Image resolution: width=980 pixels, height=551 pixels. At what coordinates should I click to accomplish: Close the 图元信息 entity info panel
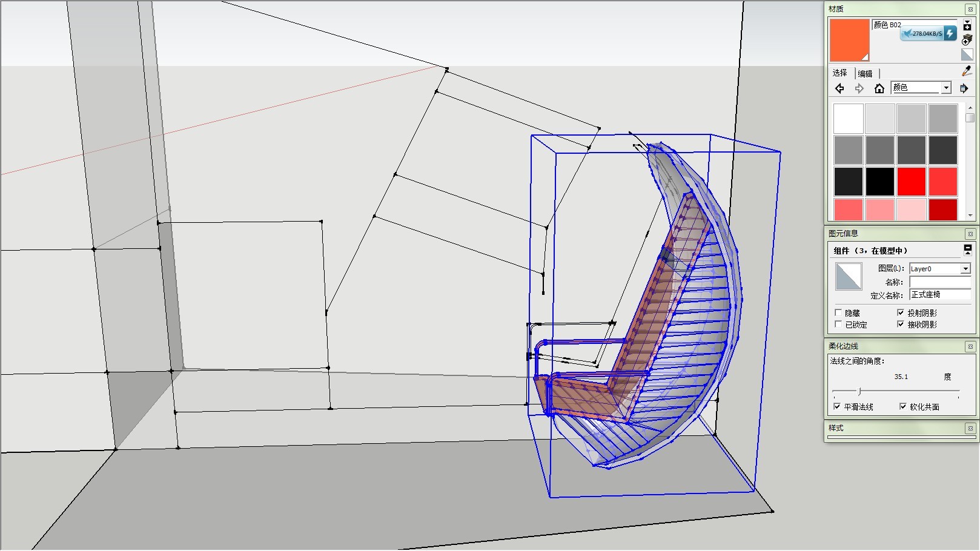pyautogui.click(x=970, y=234)
